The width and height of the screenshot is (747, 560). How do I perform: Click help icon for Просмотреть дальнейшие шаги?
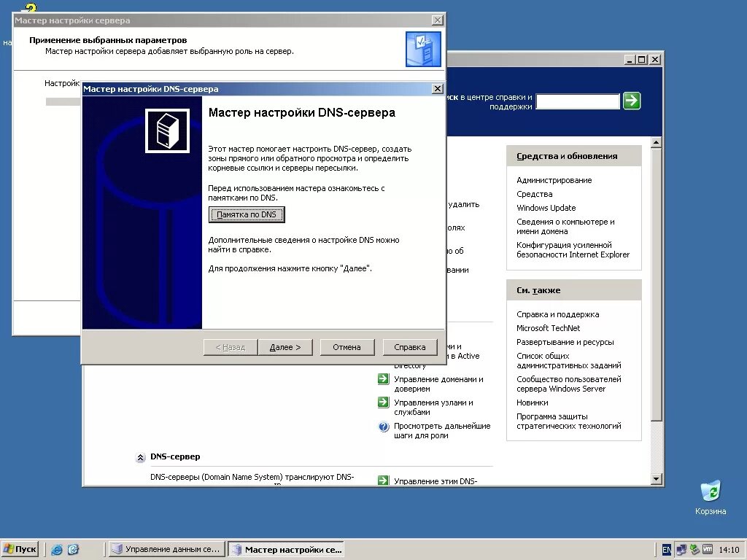click(384, 427)
